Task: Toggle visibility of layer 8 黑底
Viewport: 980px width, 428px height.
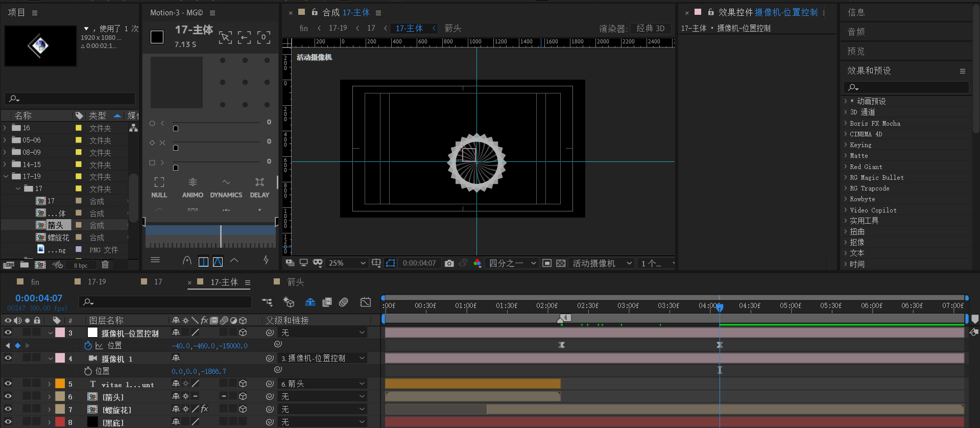Action: [8, 422]
